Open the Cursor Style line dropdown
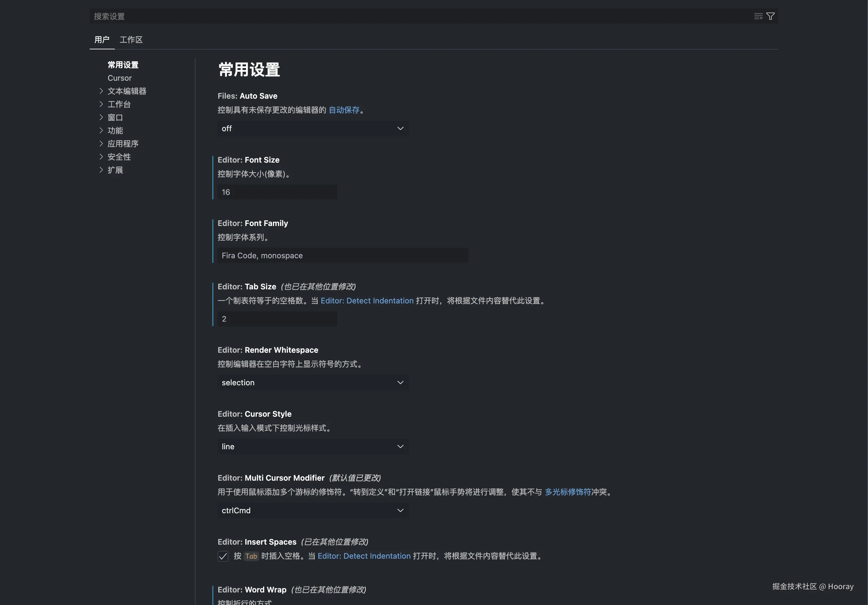 313,446
